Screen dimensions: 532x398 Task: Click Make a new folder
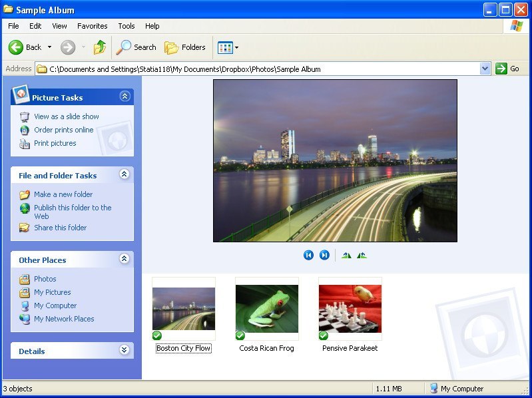[63, 194]
